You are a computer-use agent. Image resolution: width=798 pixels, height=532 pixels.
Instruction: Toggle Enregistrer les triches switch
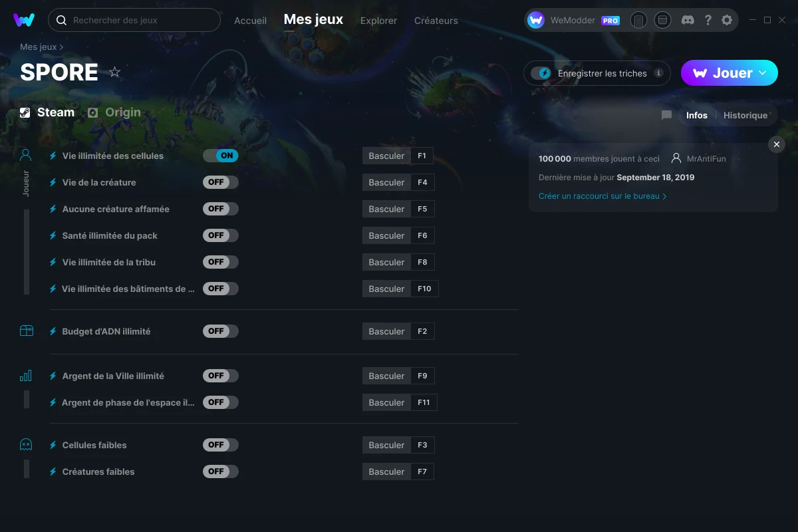(541, 73)
